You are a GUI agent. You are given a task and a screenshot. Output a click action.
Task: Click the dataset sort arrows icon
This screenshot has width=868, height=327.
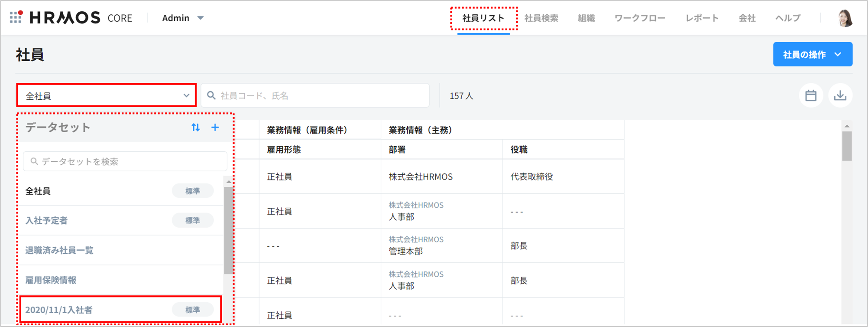coord(196,128)
